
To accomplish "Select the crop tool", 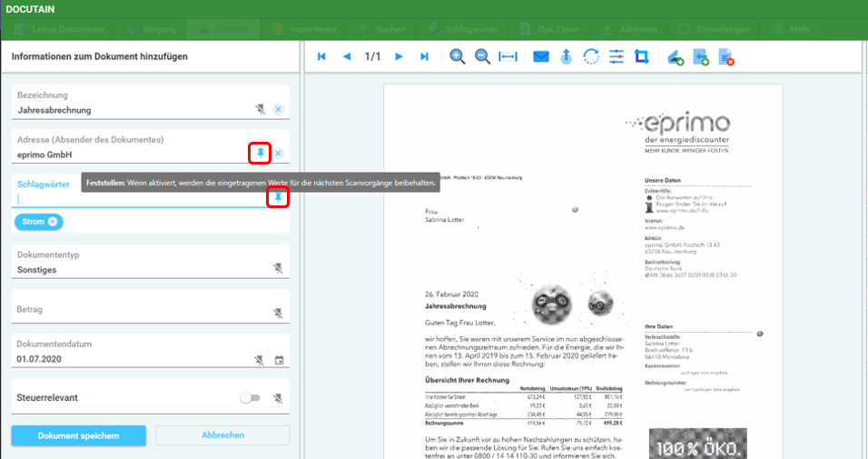I will click(x=642, y=56).
